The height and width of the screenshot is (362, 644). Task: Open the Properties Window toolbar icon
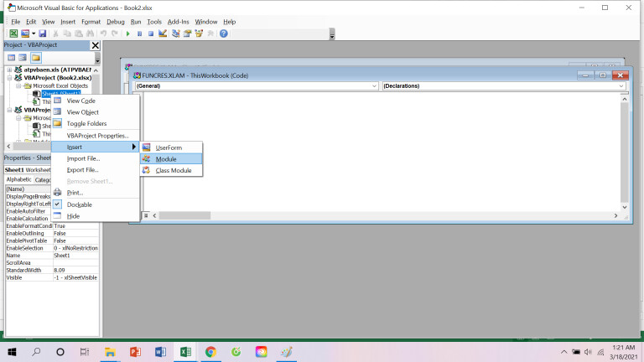click(x=187, y=34)
